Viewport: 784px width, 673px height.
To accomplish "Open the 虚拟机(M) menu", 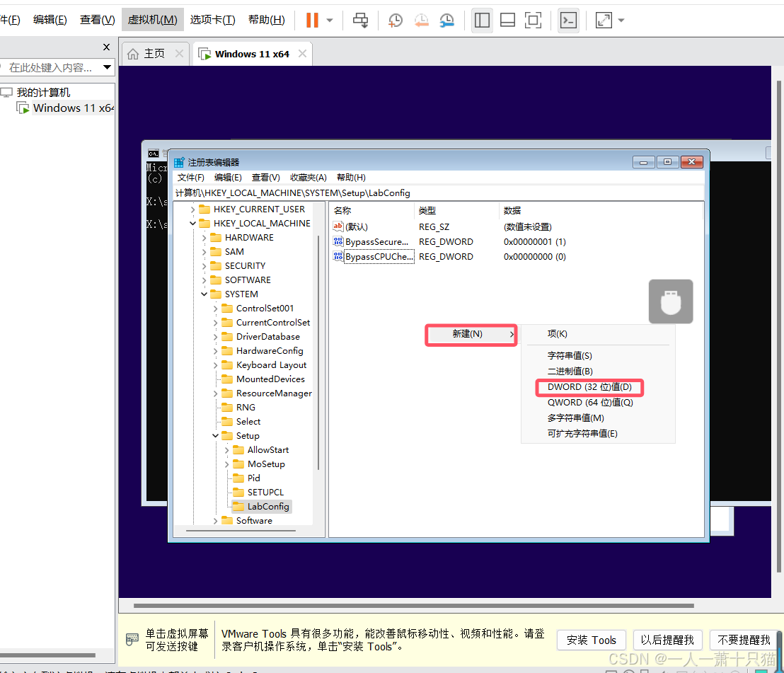I will (x=153, y=20).
